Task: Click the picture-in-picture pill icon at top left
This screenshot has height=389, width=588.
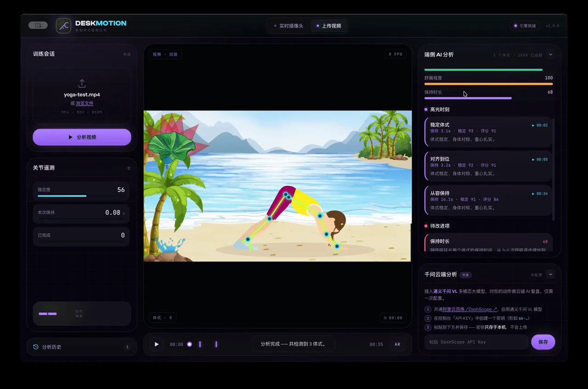Action: (x=38, y=25)
